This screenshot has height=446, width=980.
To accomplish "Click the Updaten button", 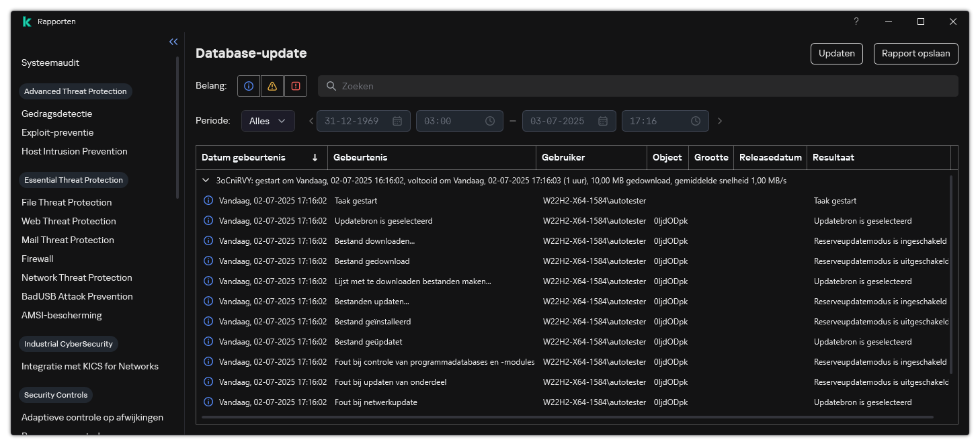I will point(836,54).
